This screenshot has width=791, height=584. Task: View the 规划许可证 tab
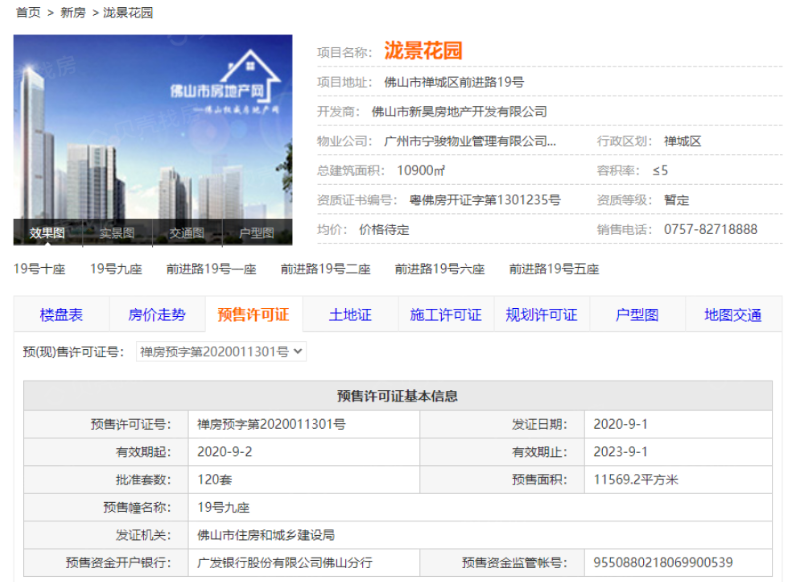click(x=541, y=315)
